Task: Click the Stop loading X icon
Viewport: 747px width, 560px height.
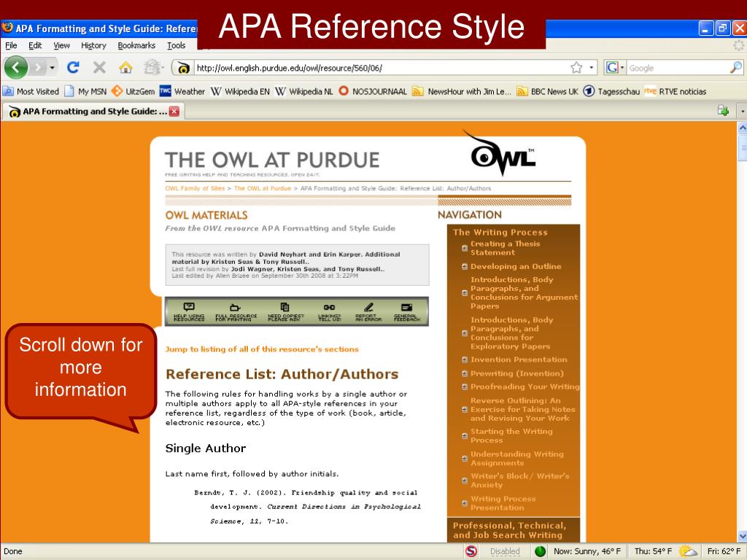Action: (99, 68)
